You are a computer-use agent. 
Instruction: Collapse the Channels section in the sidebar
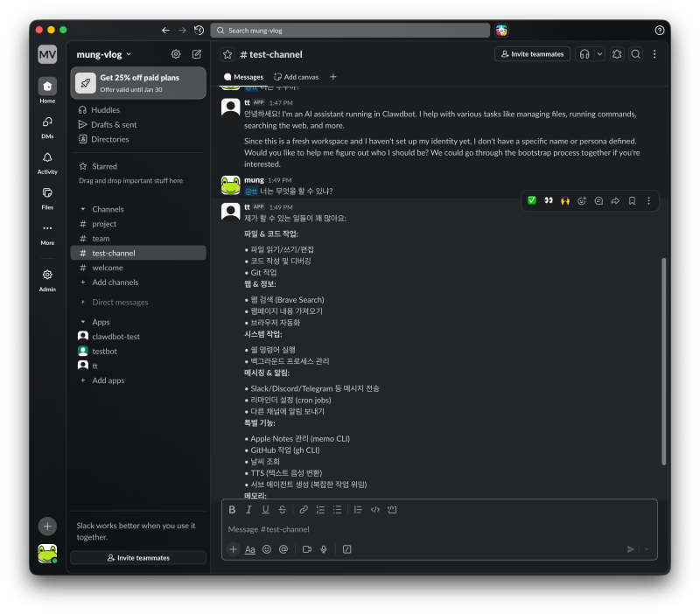(x=82, y=209)
